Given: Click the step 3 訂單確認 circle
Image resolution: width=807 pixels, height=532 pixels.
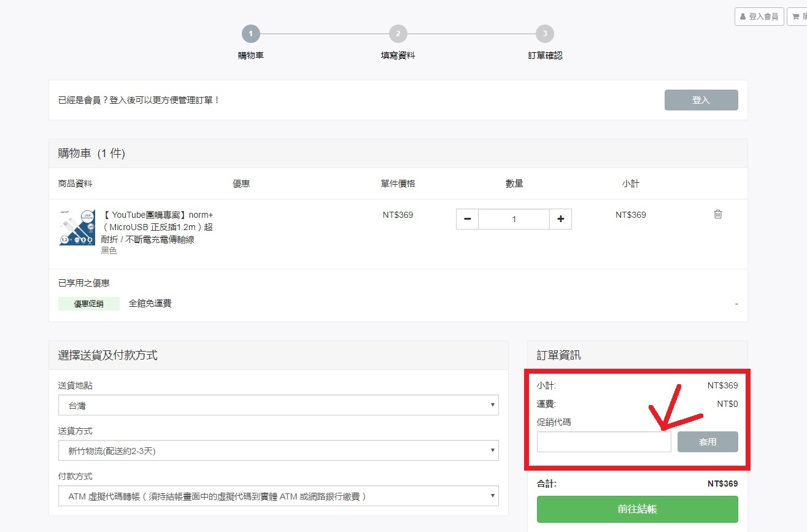Looking at the screenshot, I should click(x=544, y=34).
